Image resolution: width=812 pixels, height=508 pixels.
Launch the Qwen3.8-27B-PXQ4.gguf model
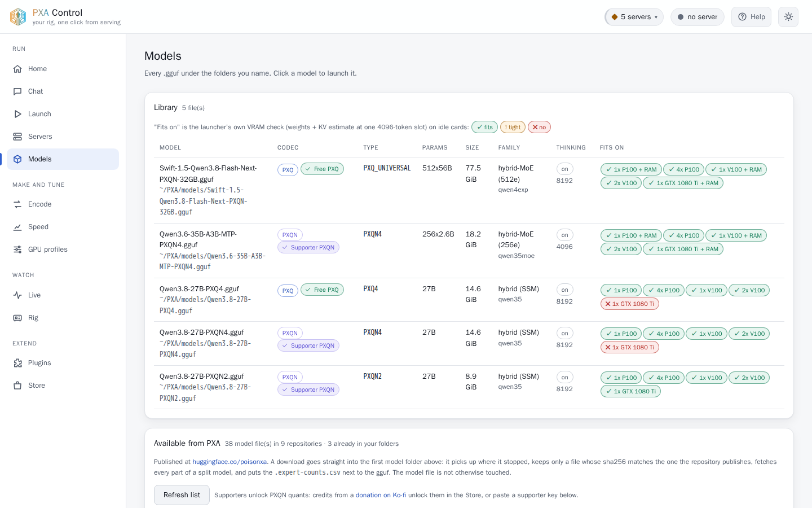pyautogui.click(x=199, y=289)
